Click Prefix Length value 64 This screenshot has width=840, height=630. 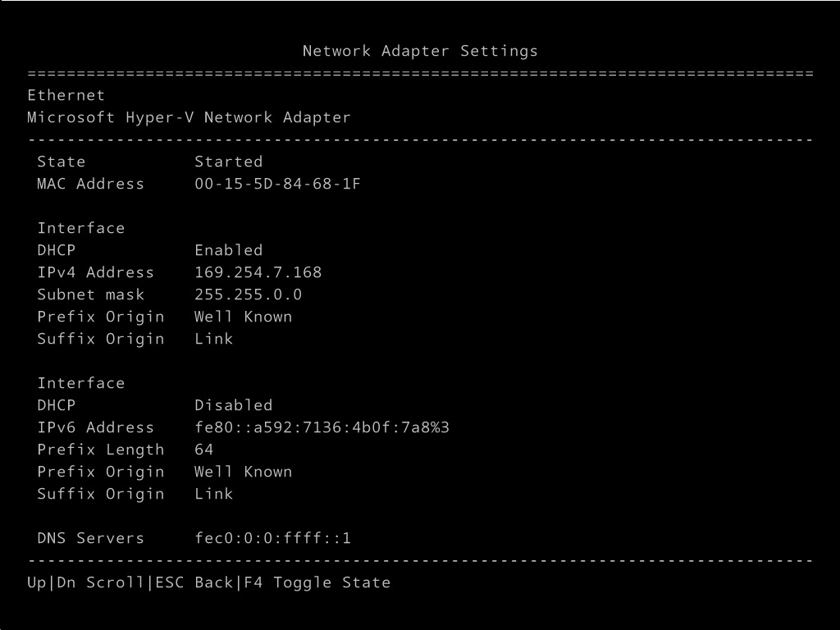click(203, 450)
